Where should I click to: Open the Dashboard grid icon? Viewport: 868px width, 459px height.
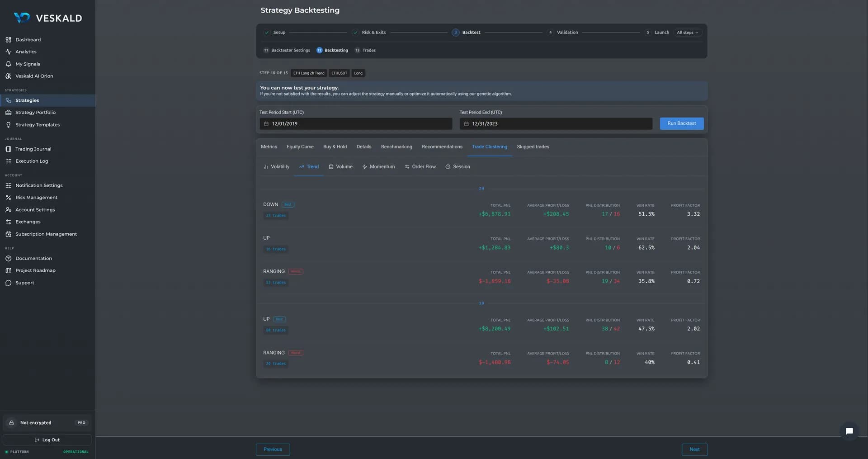8,40
